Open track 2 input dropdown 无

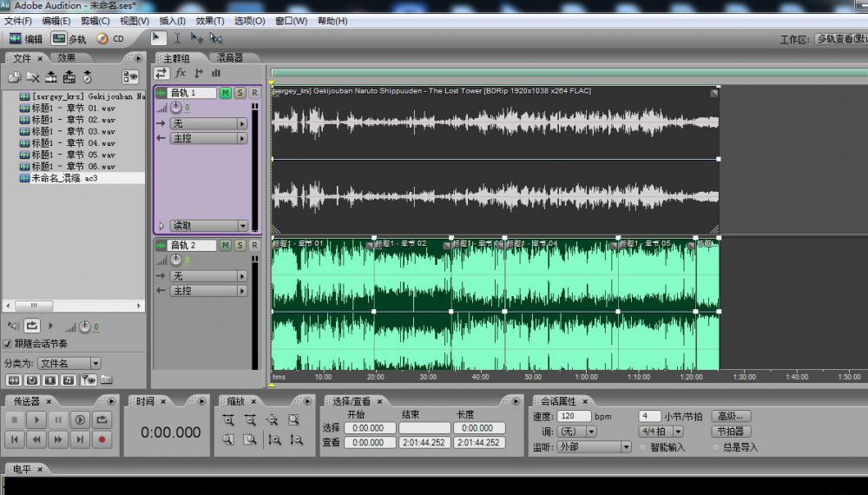coord(208,276)
